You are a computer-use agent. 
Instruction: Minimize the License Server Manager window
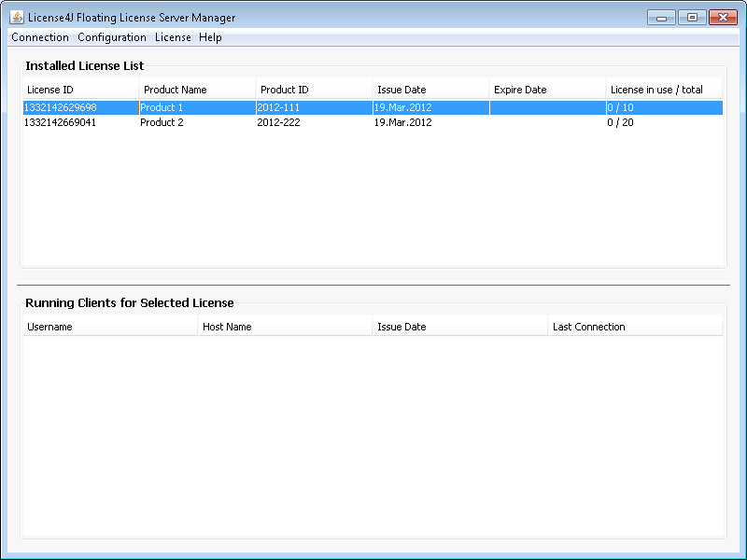661,18
